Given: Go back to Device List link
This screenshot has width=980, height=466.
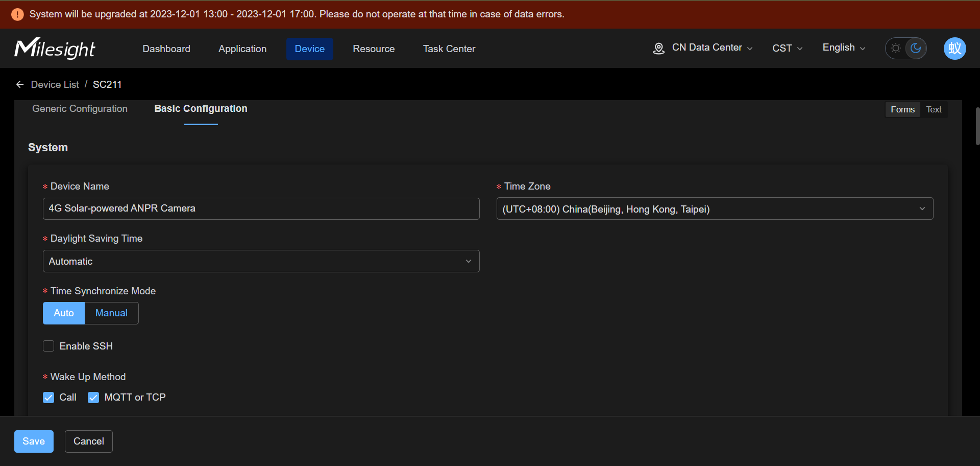Looking at the screenshot, I should click(55, 84).
